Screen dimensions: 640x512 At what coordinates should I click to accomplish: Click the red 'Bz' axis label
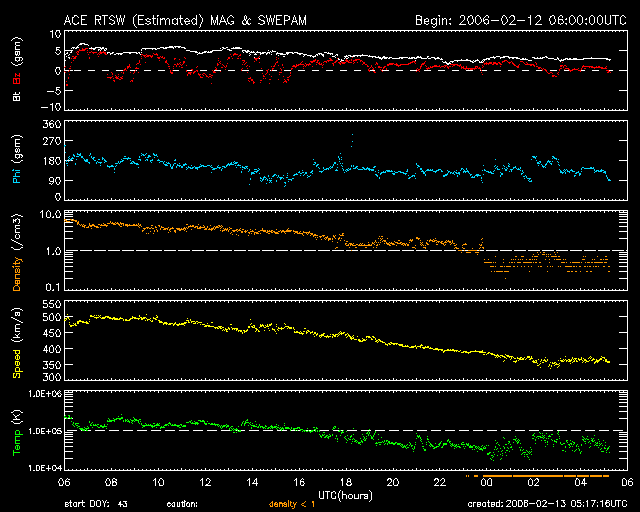pos(17,79)
